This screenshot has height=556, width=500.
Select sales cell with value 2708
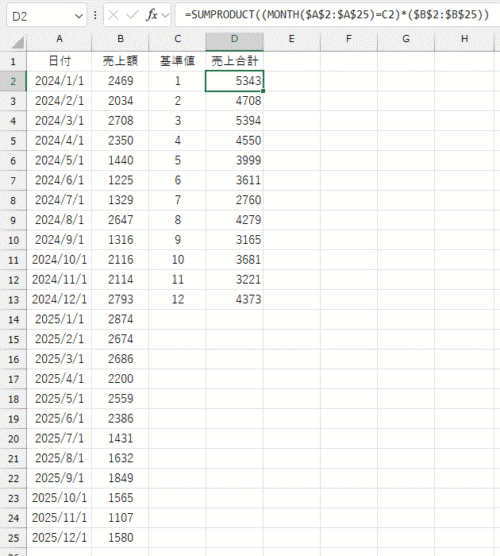[121, 121]
